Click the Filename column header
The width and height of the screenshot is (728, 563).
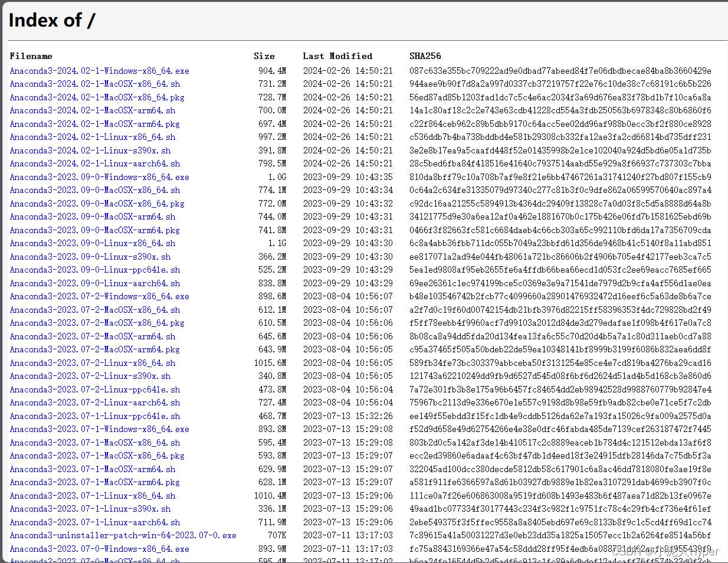tap(31, 56)
